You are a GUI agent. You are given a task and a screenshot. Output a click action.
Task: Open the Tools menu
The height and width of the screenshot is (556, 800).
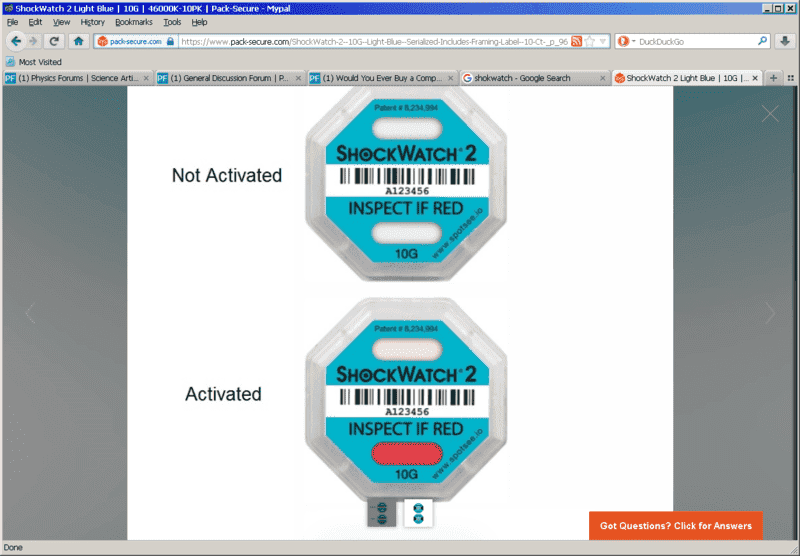tap(172, 22)
